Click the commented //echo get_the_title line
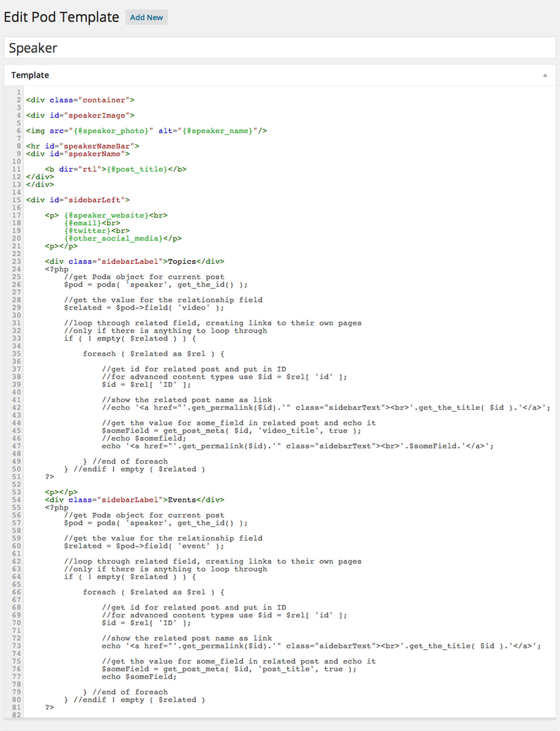Image resolution: width=560 pixels, height=731 pixels. pyautogui.click(x=326, y=408)
